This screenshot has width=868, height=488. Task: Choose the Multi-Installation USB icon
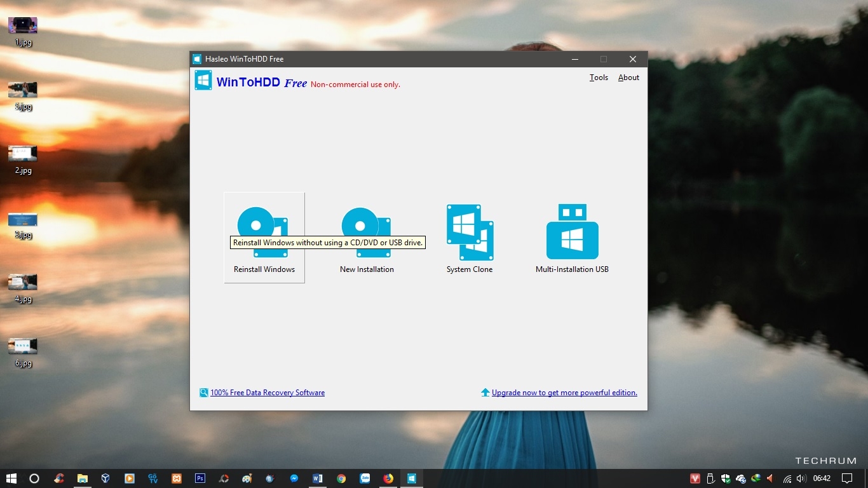[x=572, y=231]
